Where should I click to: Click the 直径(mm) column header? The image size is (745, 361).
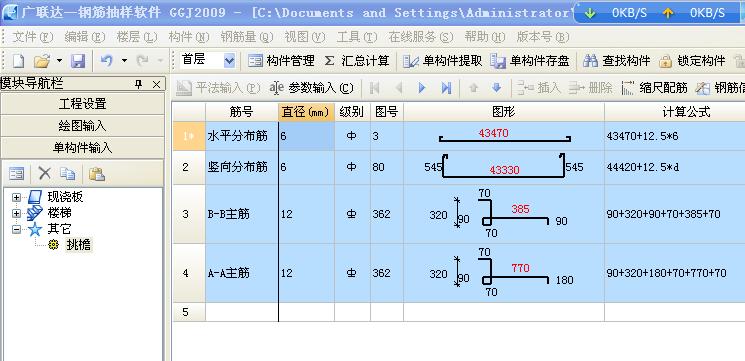click(306, 112)
